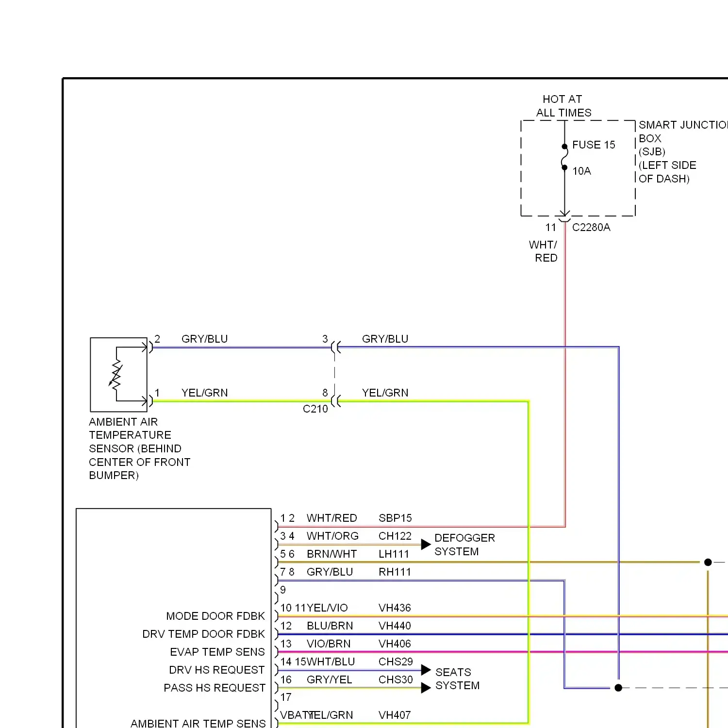Select the CH122 circuit code
Viewport: 728px width, 728px height.
395,536
